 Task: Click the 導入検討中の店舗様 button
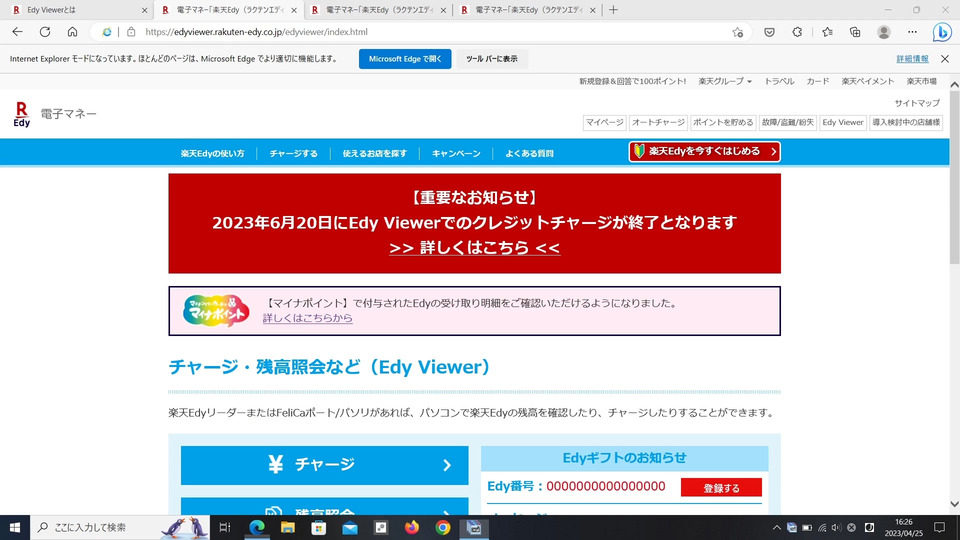(x=906, y=122)
